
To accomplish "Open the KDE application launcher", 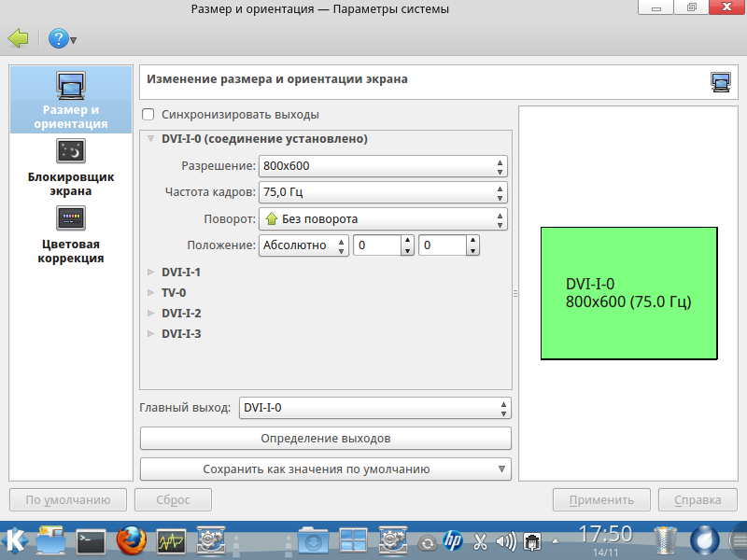I will [15, 541].
